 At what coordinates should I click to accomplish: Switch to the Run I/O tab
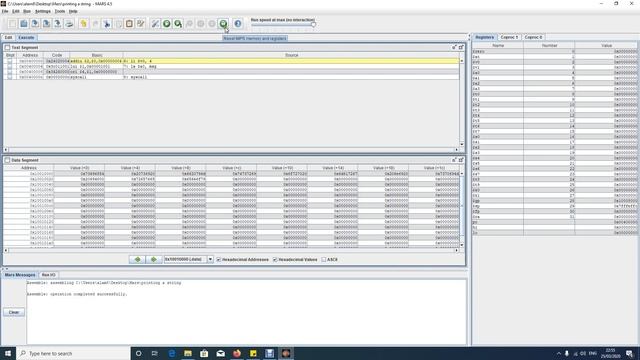click(49, 275)
